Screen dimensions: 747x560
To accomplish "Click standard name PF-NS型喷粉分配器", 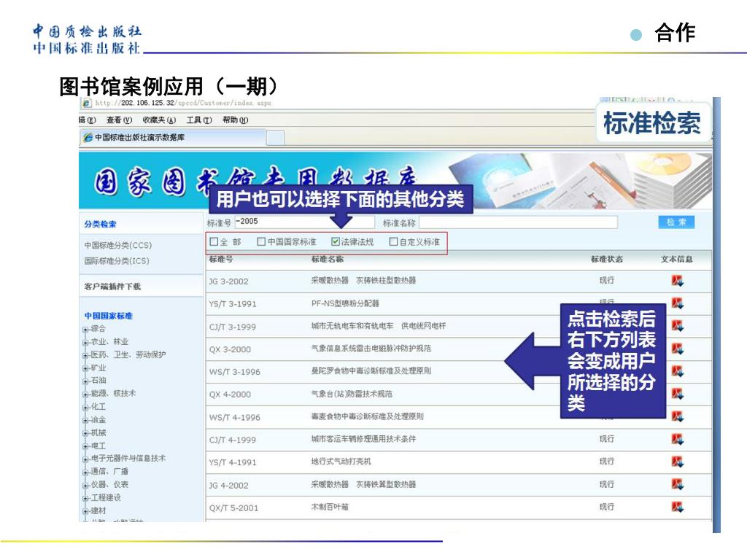I will pos(345,303).
